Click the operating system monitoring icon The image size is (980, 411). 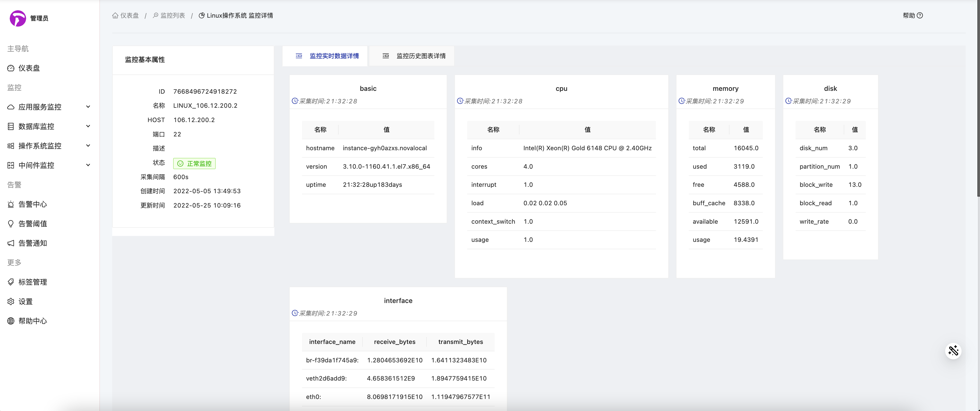pos(11,146)
